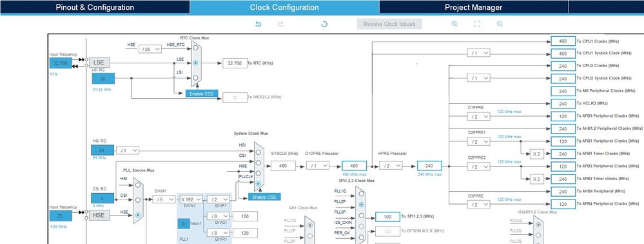The width and height of the screenshot is (644, 244).
Task: Open CPU1 Systick /1 divider dropdown
Action: (478, 53)
